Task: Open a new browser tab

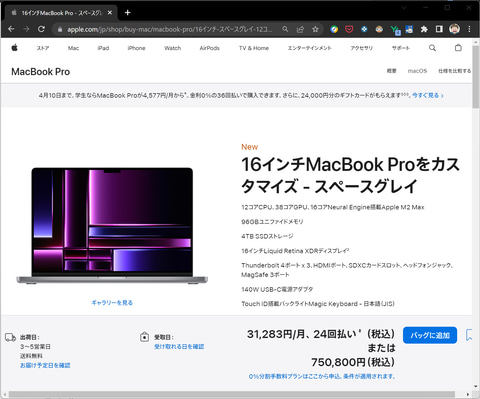Action: pyautogui.click(x=127, y=13)
